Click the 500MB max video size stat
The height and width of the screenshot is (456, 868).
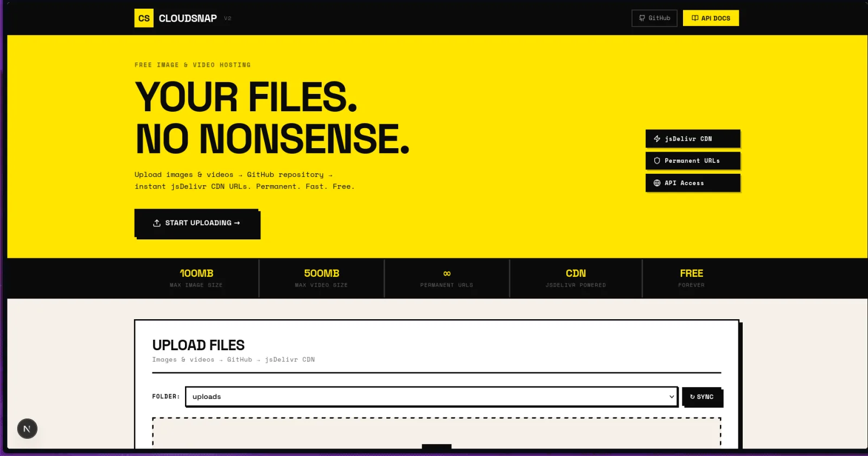[x=322, y=278]
